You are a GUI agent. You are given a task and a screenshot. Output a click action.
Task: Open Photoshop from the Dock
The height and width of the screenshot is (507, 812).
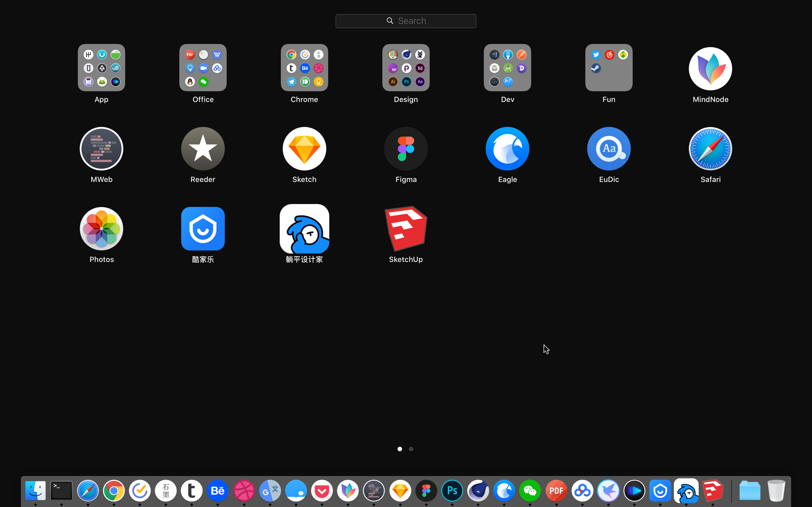point(452,490)
